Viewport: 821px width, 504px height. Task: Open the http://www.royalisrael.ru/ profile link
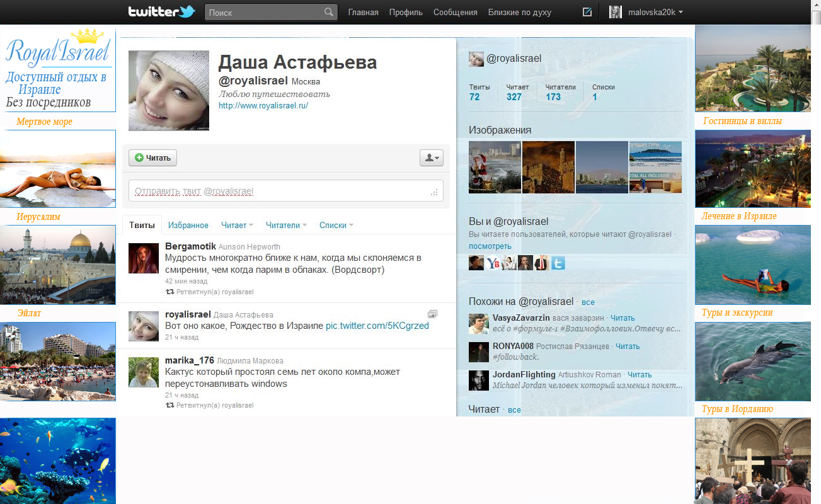pyautogui.click(x=263, y=106)
